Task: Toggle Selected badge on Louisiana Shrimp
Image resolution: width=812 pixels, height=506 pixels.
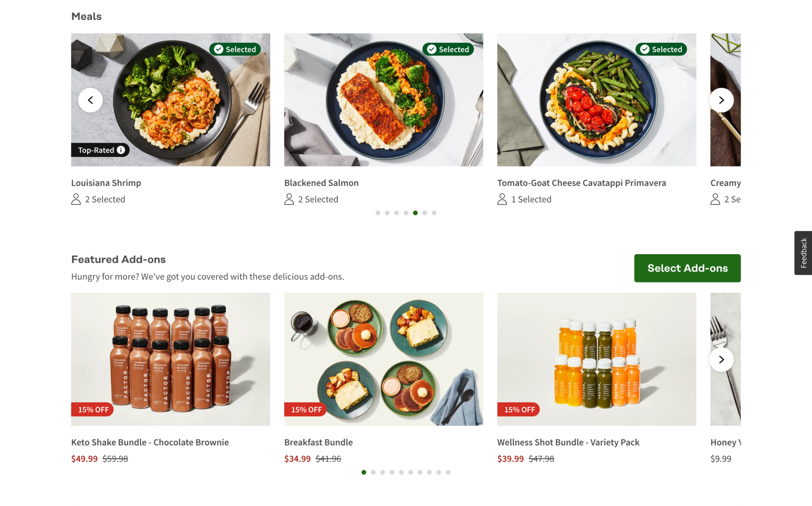Action: (235, 49)
